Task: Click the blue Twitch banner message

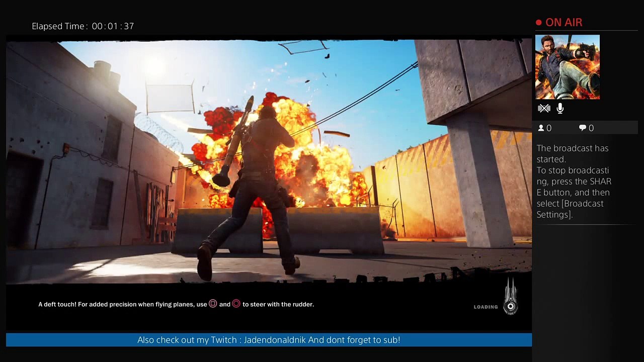Action: click(269, 340)
